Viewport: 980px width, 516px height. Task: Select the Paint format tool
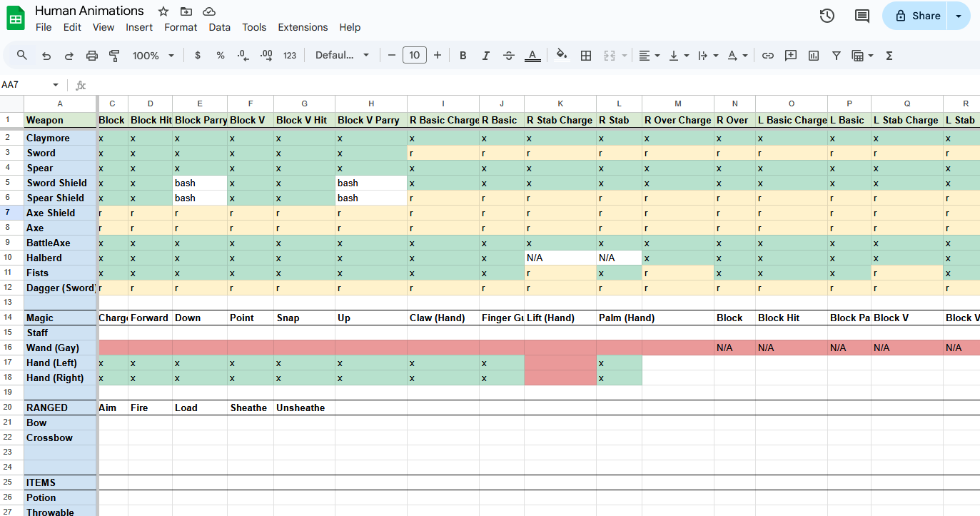click(114, 55)
